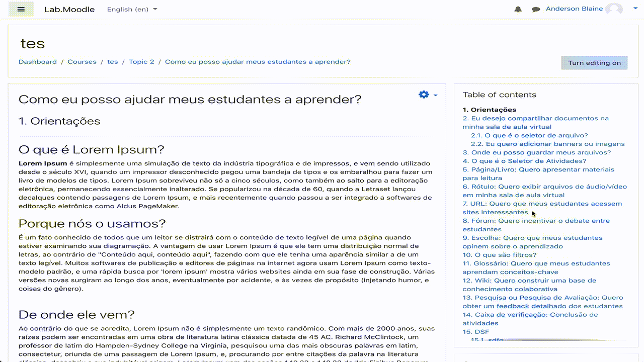Select chapter 1. Orientações in contents
Screen dimensions: 644x362
(490, 110)
